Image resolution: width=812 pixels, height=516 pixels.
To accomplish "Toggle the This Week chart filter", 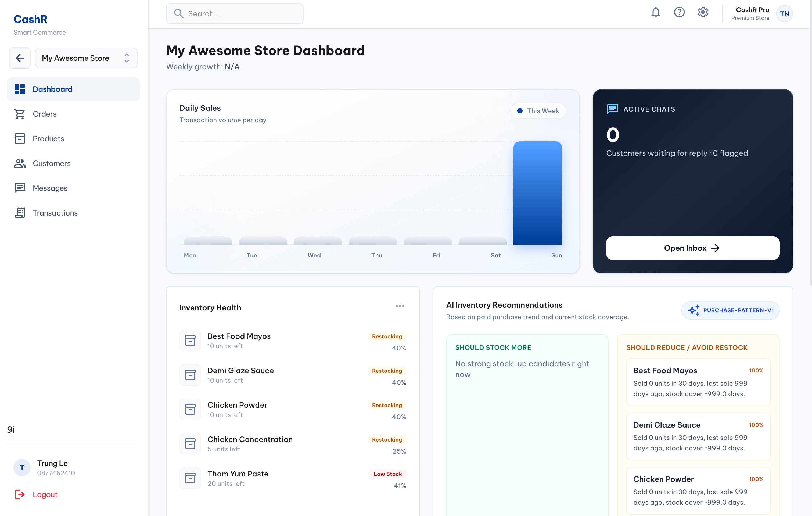I will (x=538, y=111).
